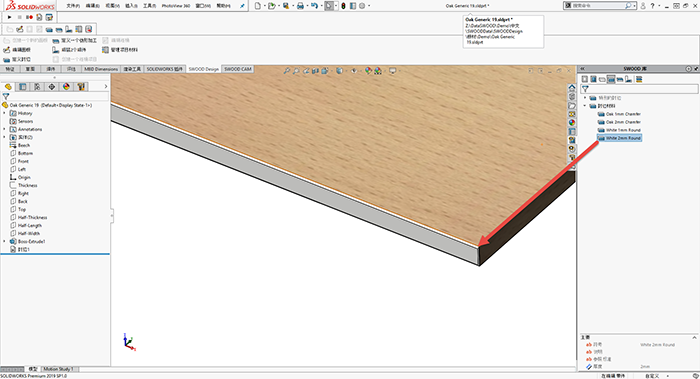Select Oak Generic 19 root node
700x379 pixels.
pos(47,105)
